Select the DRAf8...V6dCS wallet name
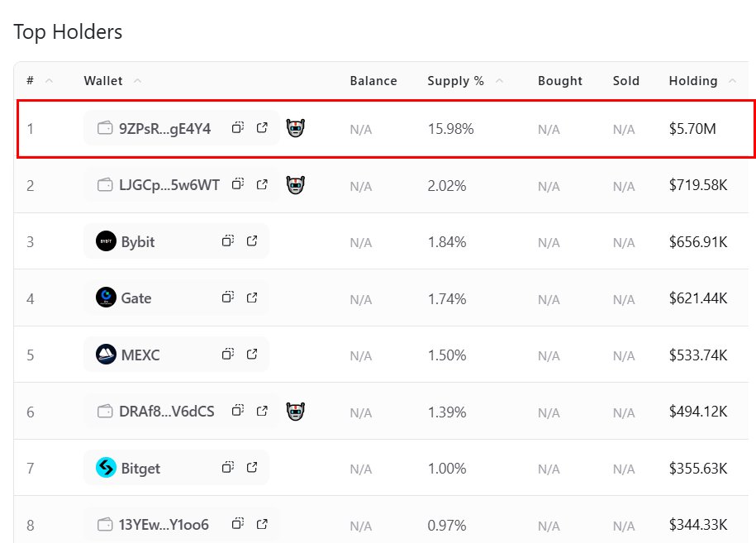The image size is (756, 543). (x=166, y=411)
